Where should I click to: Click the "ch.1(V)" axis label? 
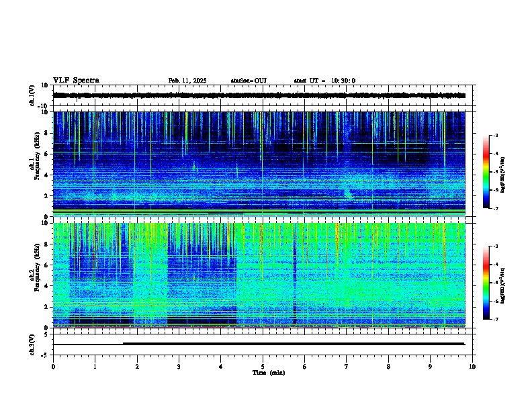(32, 95)
